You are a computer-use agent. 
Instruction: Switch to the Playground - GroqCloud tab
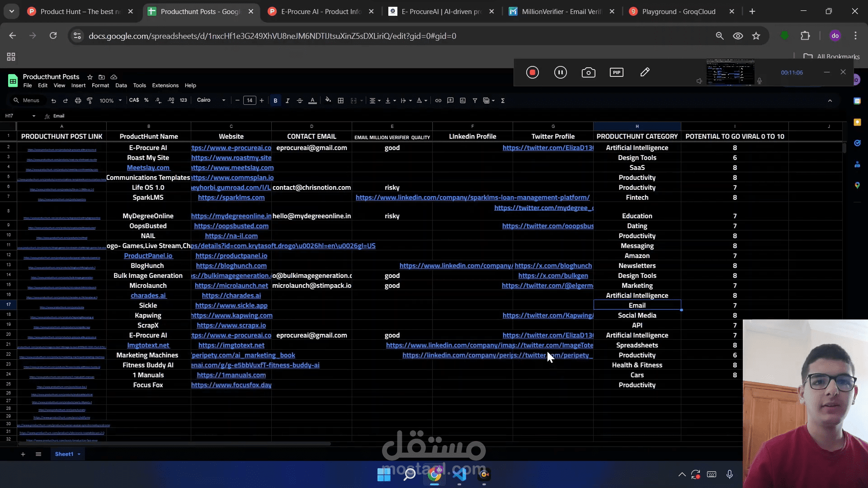pyautogui.click(x=679, y=12)
